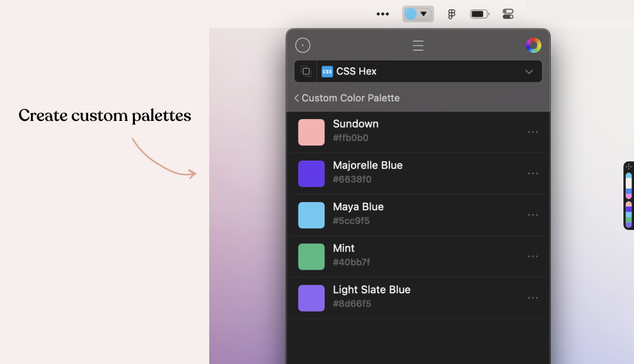Open the Light Slate Blue item menu
This screenshot has height=364, width=634.
(x=533, y=298)
